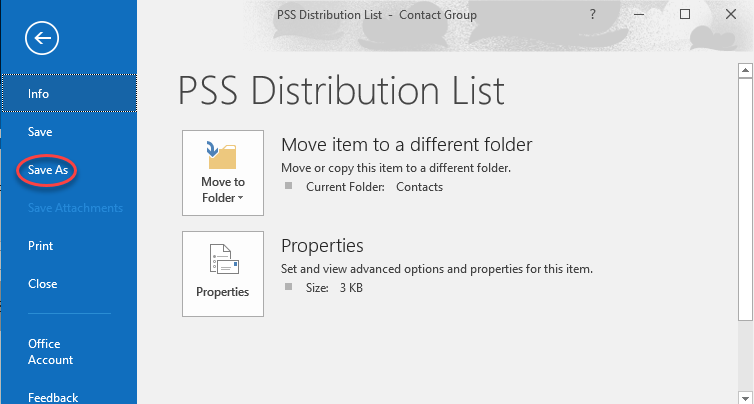Click the back arrow circle icon
The image size is (754, 404).
tap(42, 38)
